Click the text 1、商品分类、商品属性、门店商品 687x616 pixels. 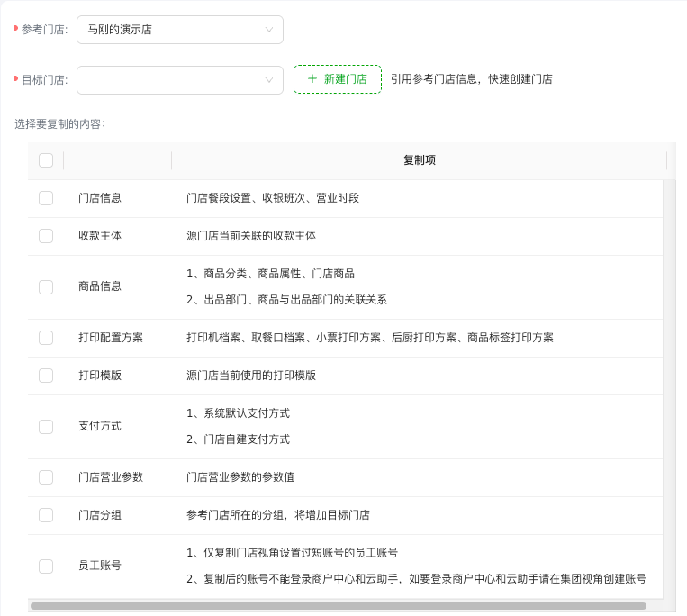click(270, 274)
